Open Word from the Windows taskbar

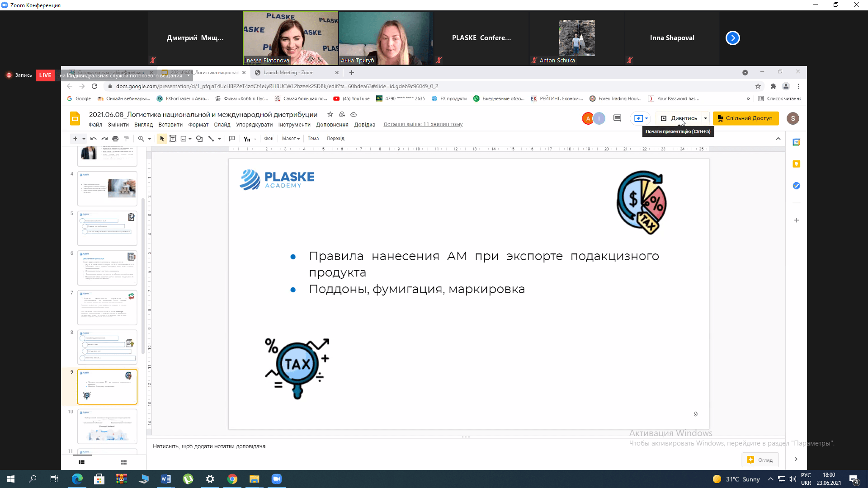coord(166,479)
